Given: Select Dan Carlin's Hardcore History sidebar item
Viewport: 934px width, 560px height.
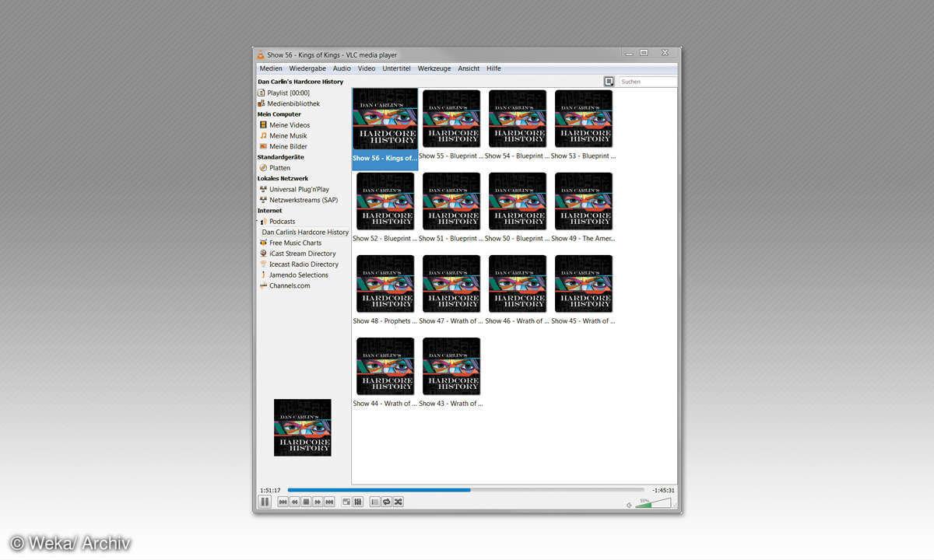Looking at the screenshot, I should point(305,232).
